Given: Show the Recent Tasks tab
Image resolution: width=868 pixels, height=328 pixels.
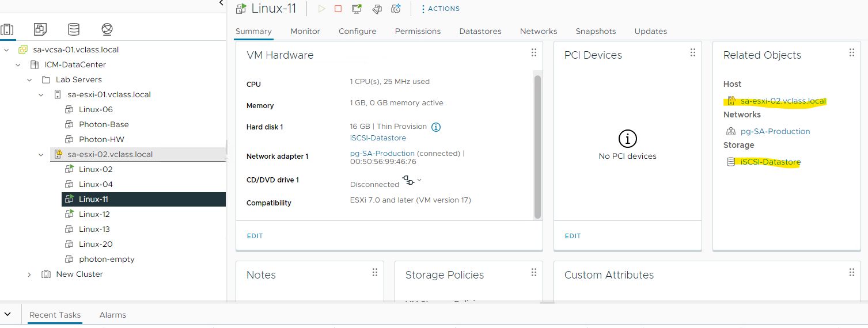Looking at the screenshot, I should tap(55, 315).
